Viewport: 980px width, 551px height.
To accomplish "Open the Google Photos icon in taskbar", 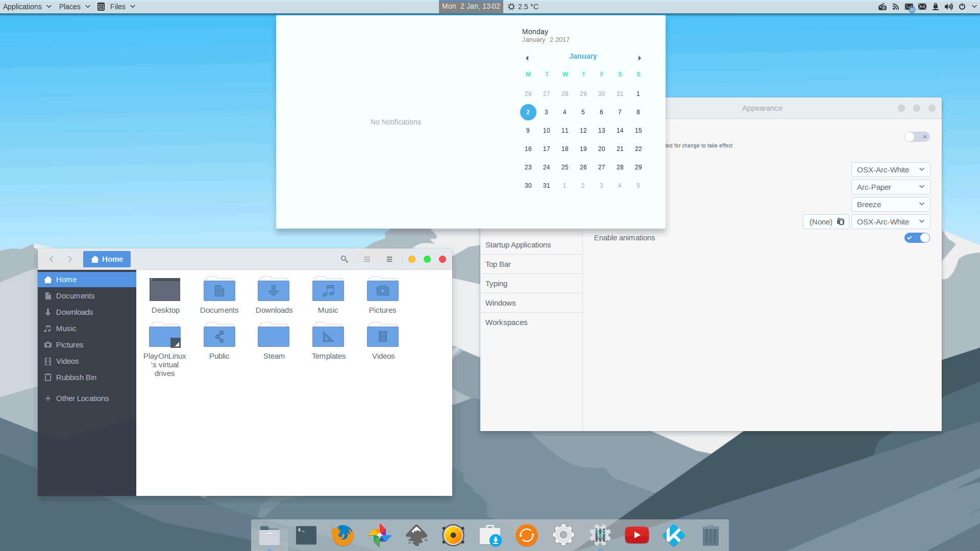I will point(380,535).
